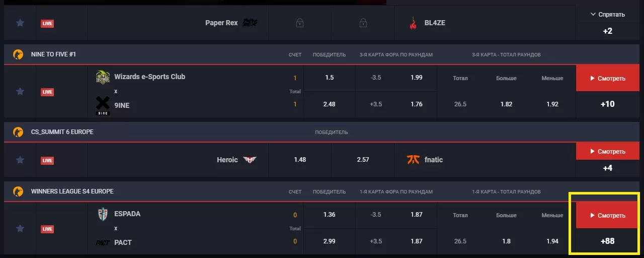This screenshot has width=644, height=258.
Task: Open the WINNERS LEAGUE S4 EUROPE header
Action: tap(72, 191)
